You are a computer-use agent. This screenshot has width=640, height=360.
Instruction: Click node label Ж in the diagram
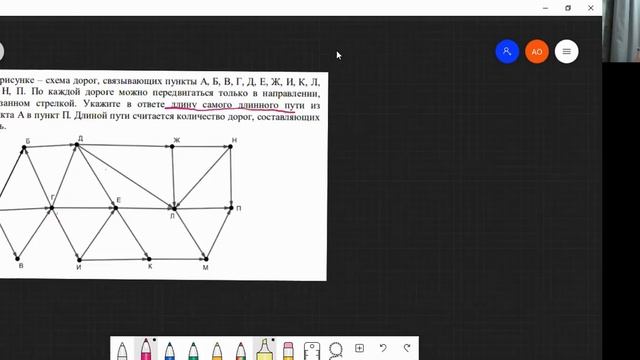[177, 140]
